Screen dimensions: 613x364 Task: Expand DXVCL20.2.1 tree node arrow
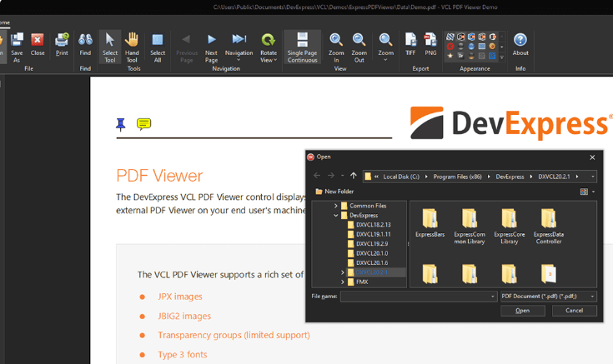pyautogui.click(x=343, y=272)
